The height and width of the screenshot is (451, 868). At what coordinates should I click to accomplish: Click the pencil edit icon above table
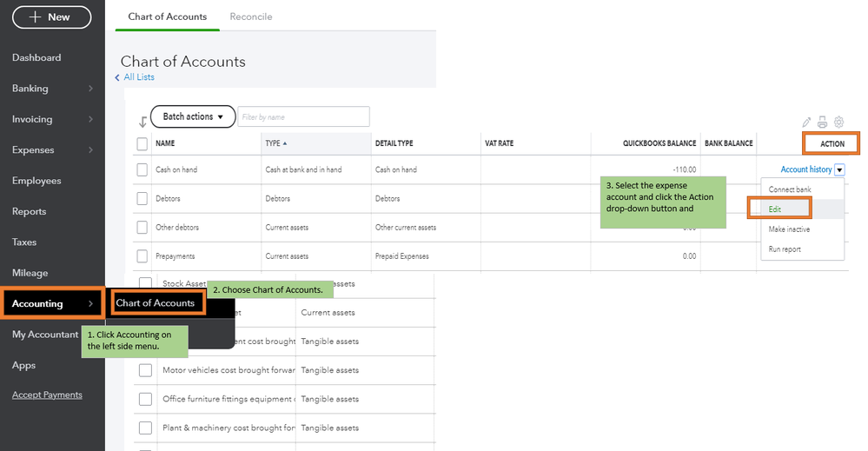coord(806,123)
